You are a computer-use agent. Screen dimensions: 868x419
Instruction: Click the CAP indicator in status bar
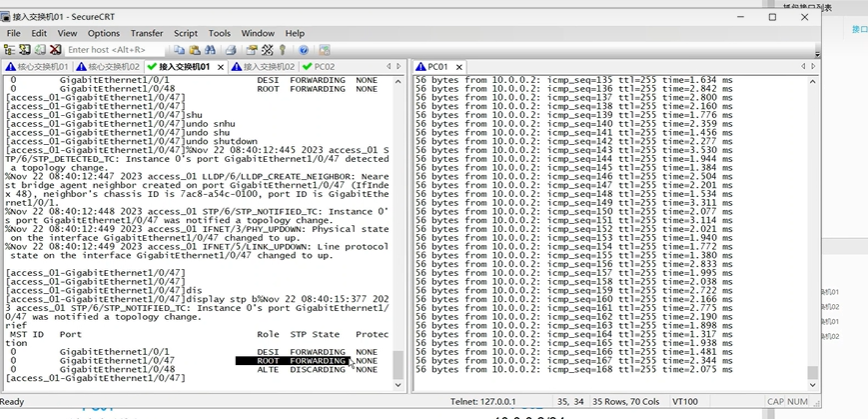tap(775, 401)
